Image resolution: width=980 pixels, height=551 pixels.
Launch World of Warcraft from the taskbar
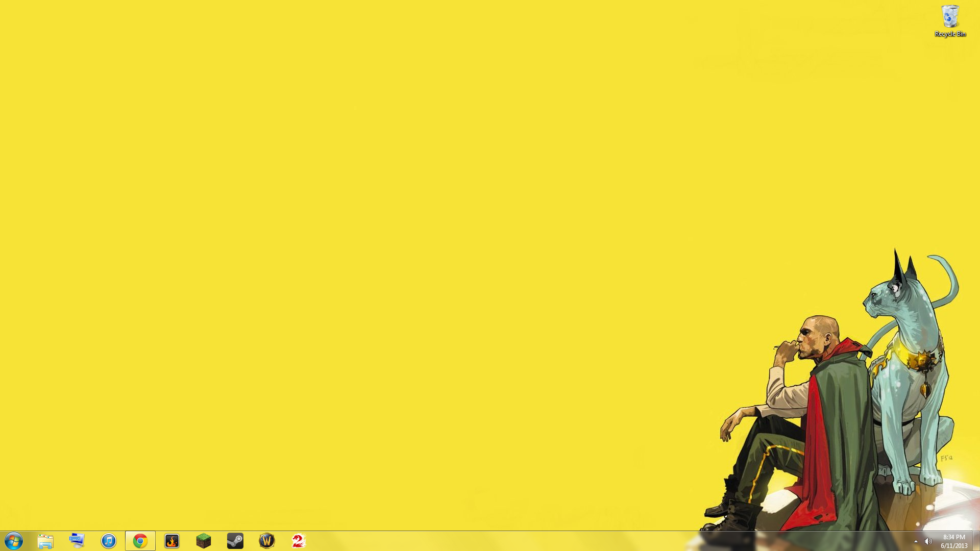tap(267, 541)
